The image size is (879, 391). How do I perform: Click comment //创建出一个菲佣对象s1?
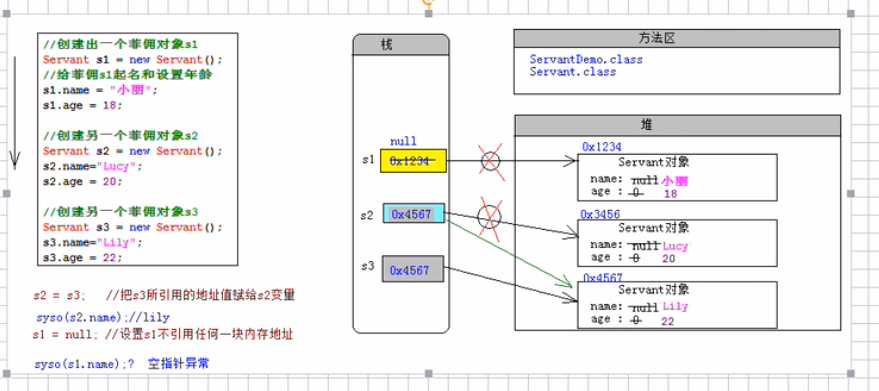point(120,44)
